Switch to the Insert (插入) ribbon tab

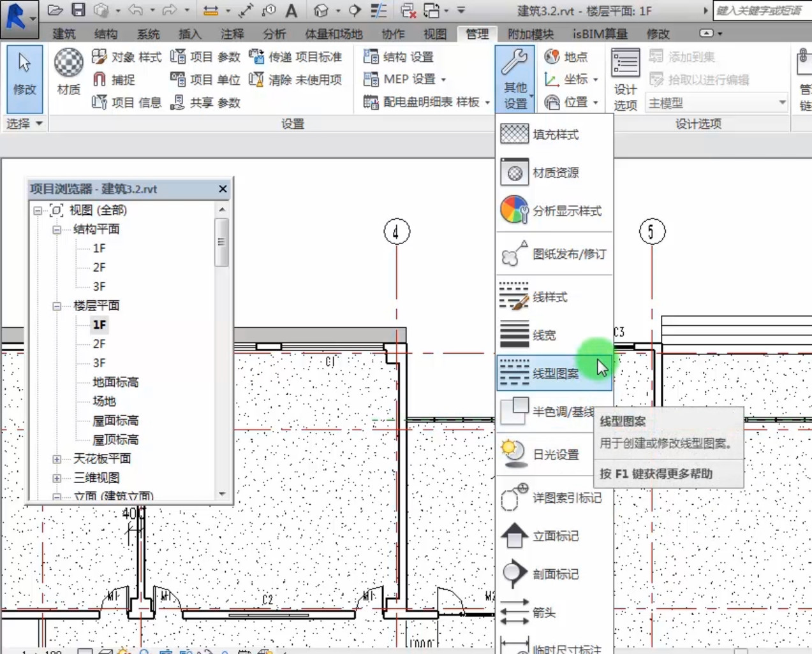(x=190, y=33)
